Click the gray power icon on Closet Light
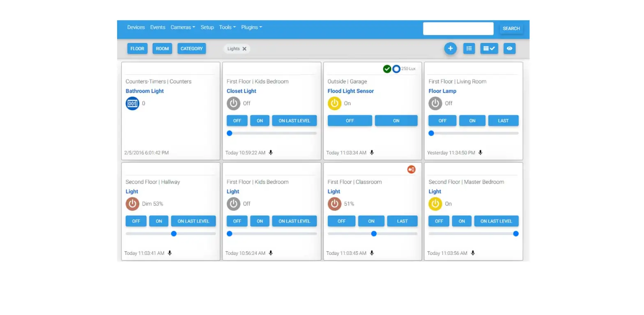This screenshot has height=315, width=644. click(233, 104)
